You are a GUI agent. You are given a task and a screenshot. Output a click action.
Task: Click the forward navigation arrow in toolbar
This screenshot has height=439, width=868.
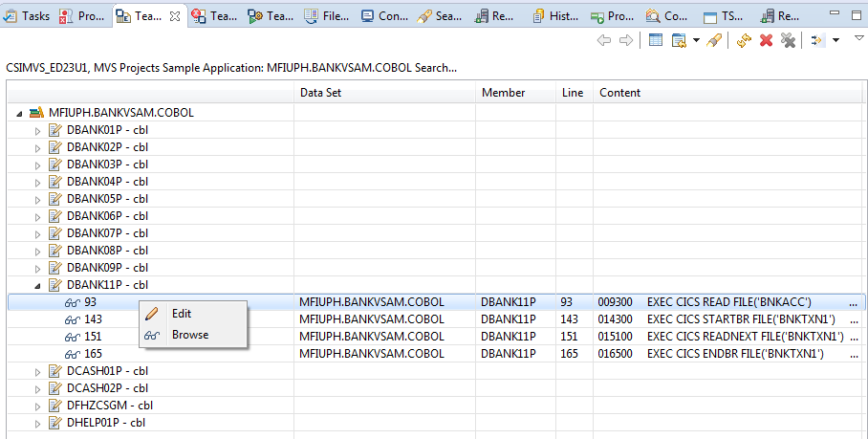[x=626, y=40]
